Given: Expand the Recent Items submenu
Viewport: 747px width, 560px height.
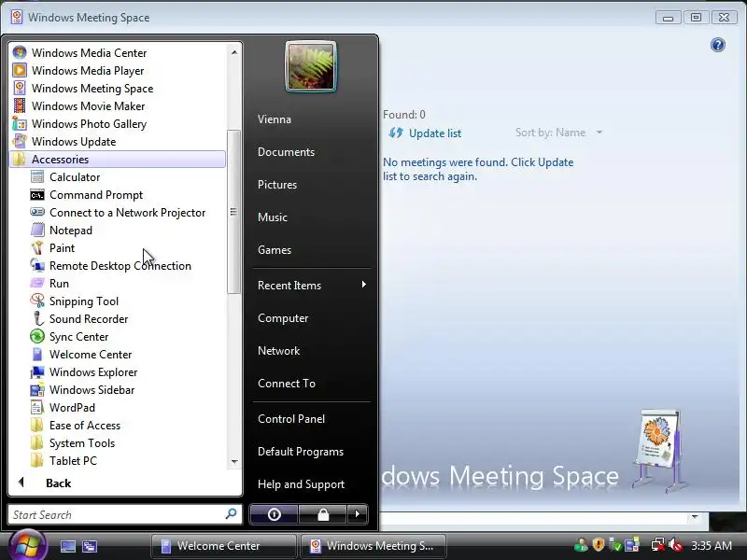Looking at the screenshot, I should (x=312, y=286).
